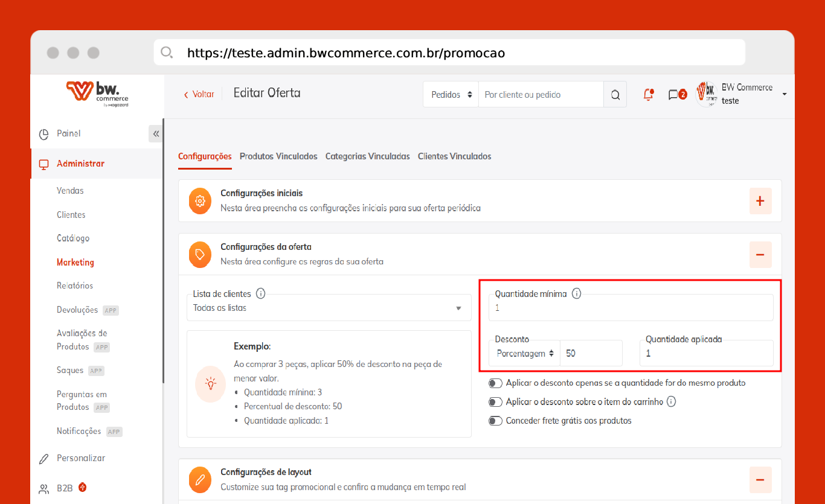Image resolution: width=825 pixels, height=504 pixels.
Task: Switch to Produtos Vinculados tab
Action: point(278,156)
